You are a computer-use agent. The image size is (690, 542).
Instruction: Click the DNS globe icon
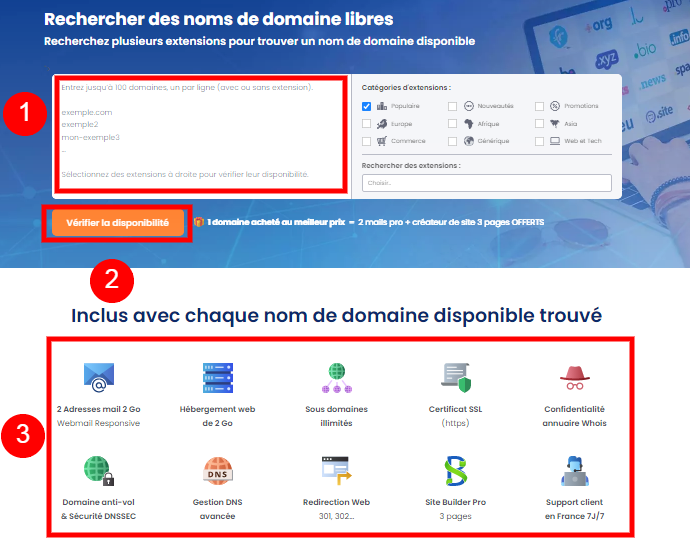[x=218, y=471]
